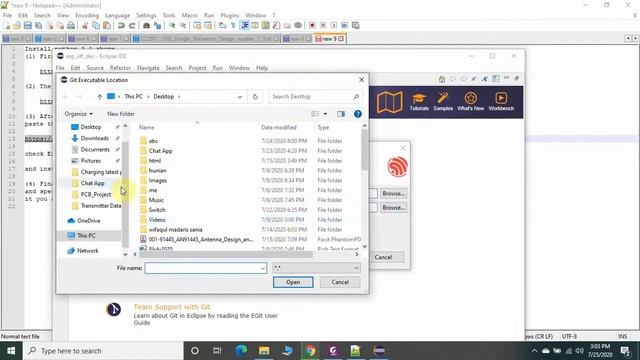Open Eclipse from the taskbar
The image size is (640, 360).
(379, 351)
